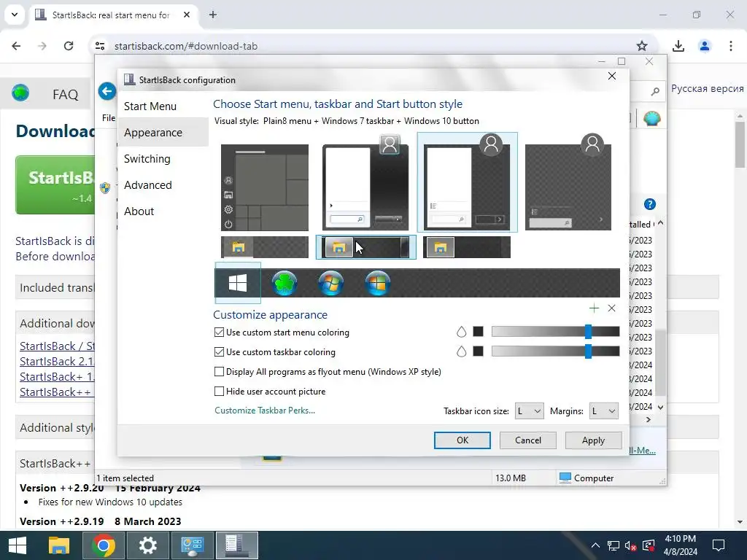Open the Margins dropdown
747x560 pixels.
pyautogui.click(x=603, y=411)
